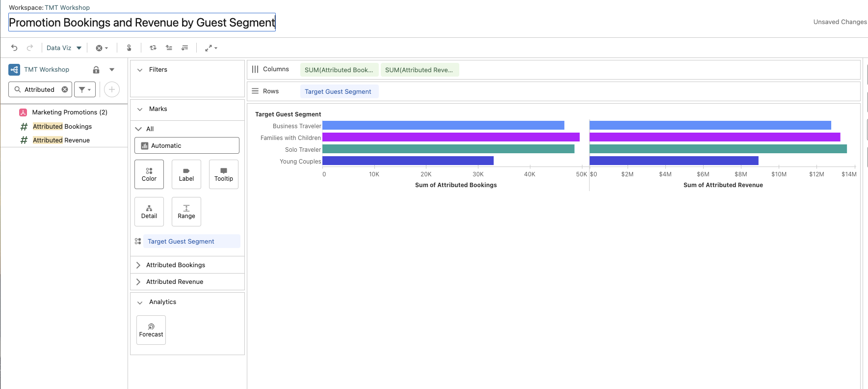The image size is (868, 389).
Task: Open the Label mark card
Action: [186, 174]
